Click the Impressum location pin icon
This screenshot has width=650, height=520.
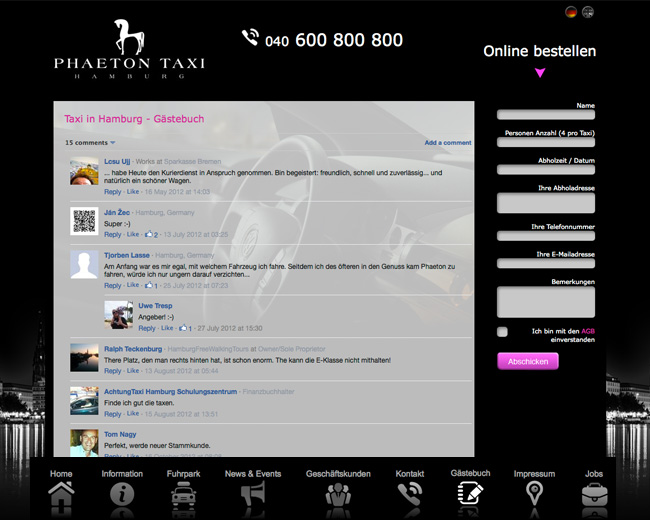(x=534, y=494)
